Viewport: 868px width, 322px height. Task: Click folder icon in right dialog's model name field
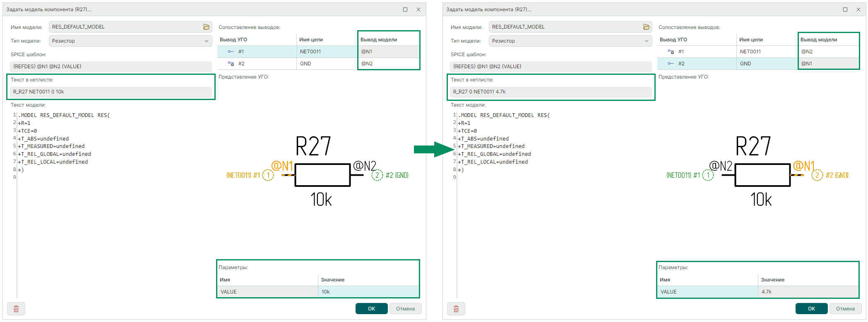coord(646,27)
